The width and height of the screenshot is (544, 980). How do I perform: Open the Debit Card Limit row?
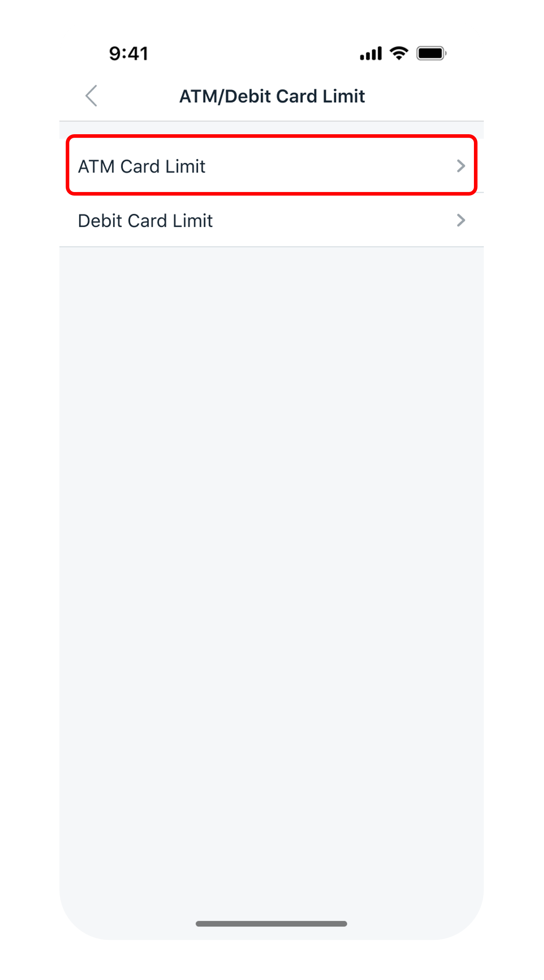coord(272,220)
